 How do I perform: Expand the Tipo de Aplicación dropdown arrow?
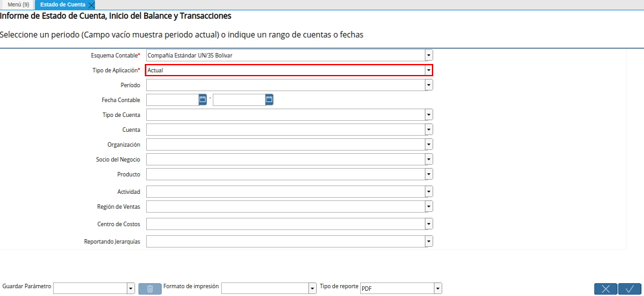pyautogui.click(x=429, y=70)
